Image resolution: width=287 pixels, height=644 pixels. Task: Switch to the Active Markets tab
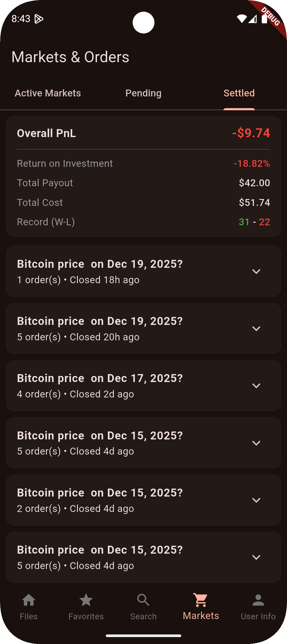coord(48,93)
